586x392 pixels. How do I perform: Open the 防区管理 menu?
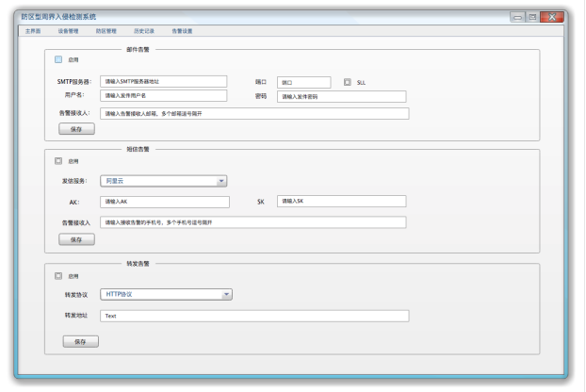(106, 31)
